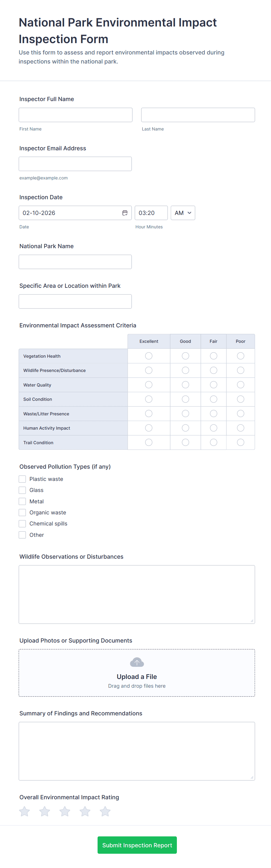
Task: Focus the inspector First Name field
Action: point(75,115)
